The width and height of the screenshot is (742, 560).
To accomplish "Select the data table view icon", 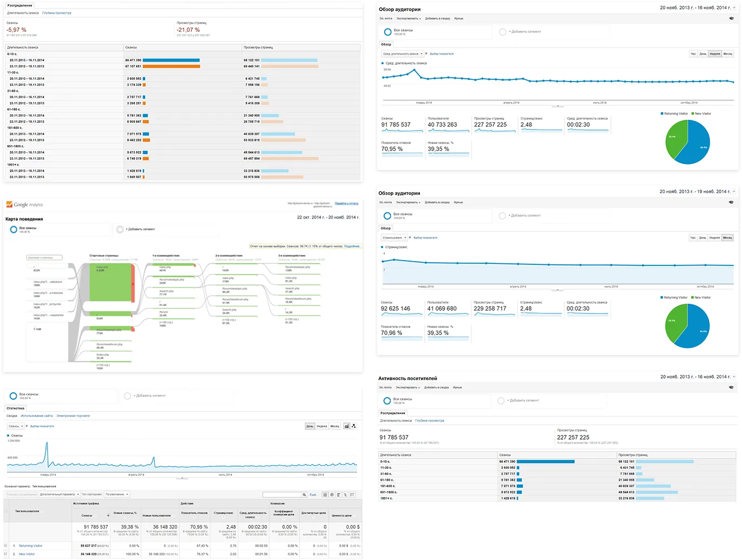I will pyautogui.click(x=325, y=495).
